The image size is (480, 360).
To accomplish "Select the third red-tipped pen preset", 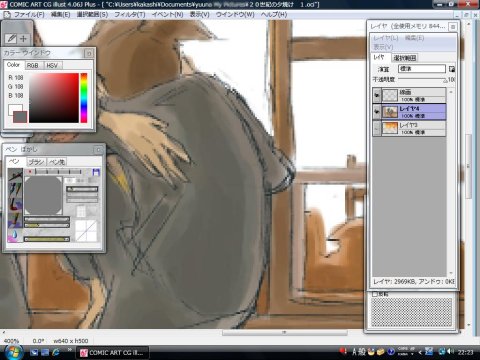I will point(15,205).
